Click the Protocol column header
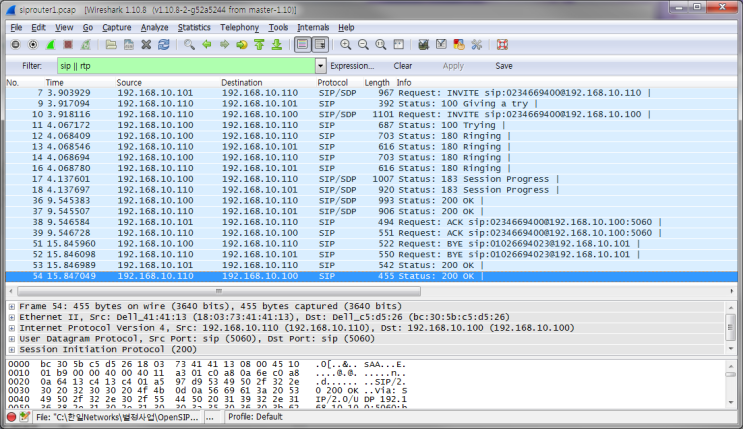Image resolution: width=743 pixels, height=429 pixels. 333,82
